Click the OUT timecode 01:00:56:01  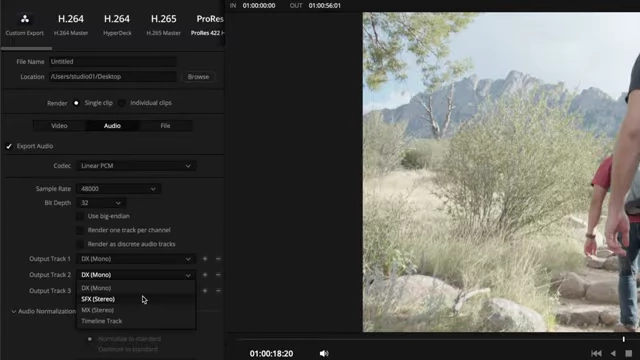[324, 6]
